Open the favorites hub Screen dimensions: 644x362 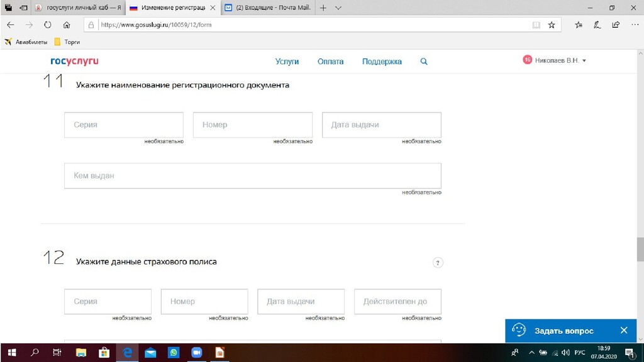[579, 25]
